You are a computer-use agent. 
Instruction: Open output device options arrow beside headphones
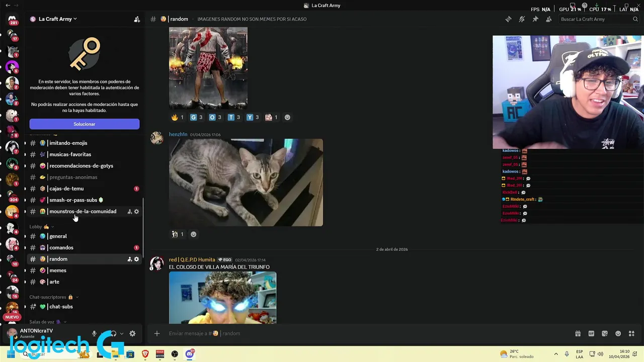tap(122, 333)
